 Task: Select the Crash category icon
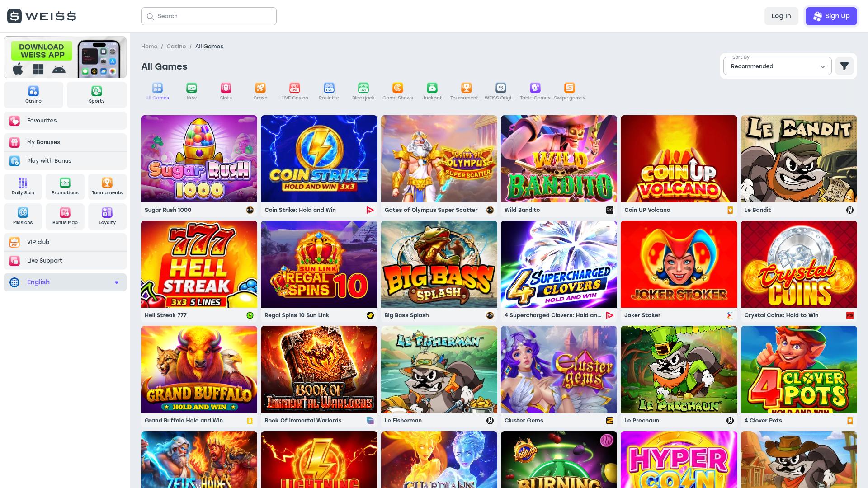click(x=260, y=88)
